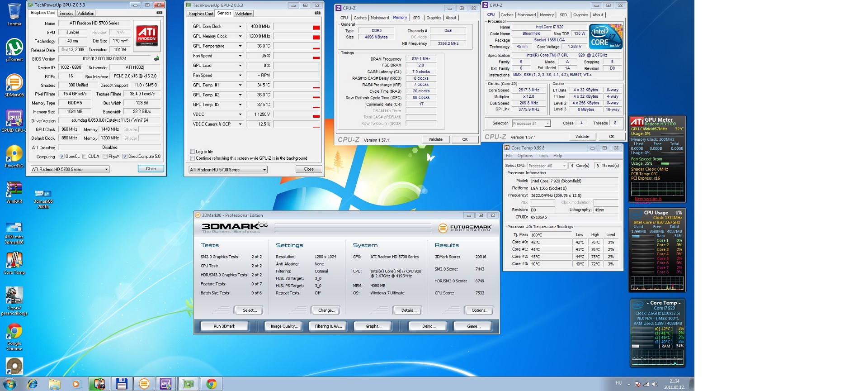The height and width of the screenshot is (391, 868).
Task: Open the Caches tab in CPU-Z Memory window
Action: pyautogui.click(x=360, y=18)
